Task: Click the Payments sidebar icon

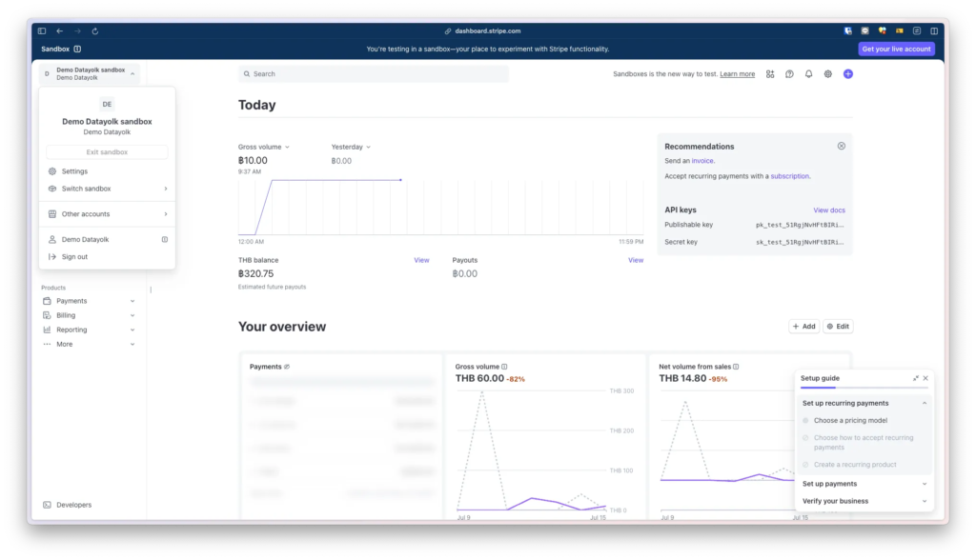Action: click(47, 301)
